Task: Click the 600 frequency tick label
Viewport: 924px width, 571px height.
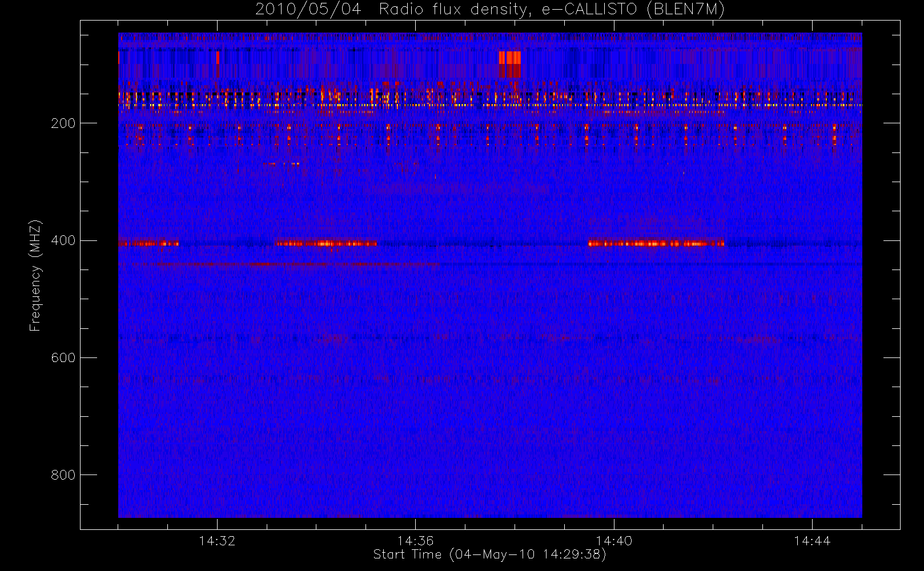Action: [63, 358]
